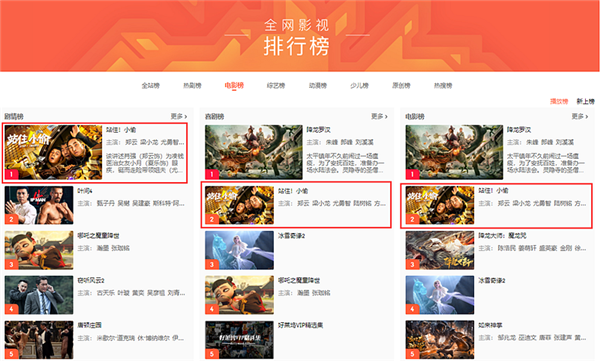
Task: Open the 热搜榜 tab
Action: 443,85
